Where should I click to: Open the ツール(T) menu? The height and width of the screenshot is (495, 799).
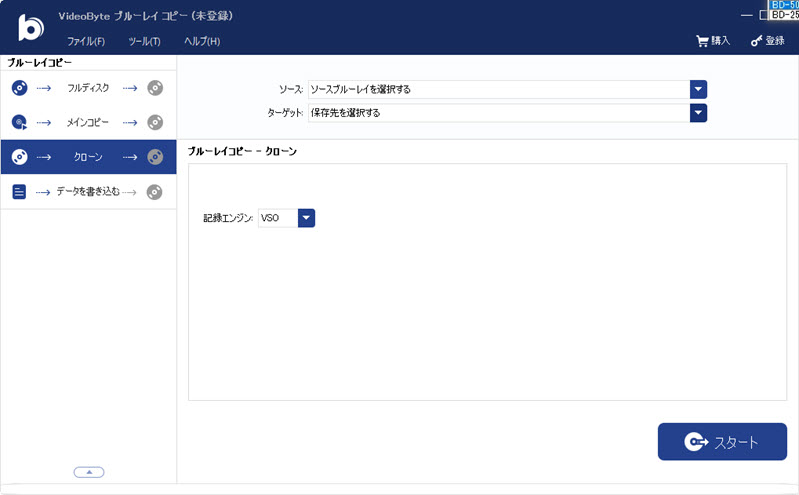tap(144, 41)
